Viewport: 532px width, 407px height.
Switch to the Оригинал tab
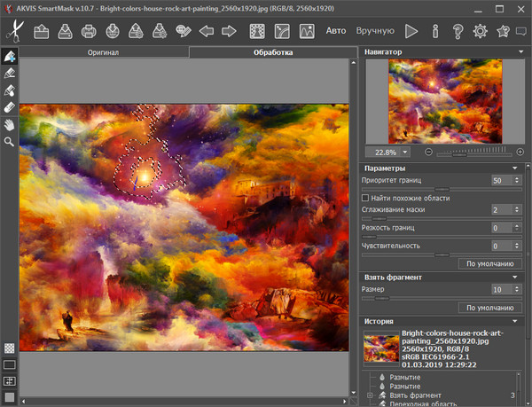(104, 53)
